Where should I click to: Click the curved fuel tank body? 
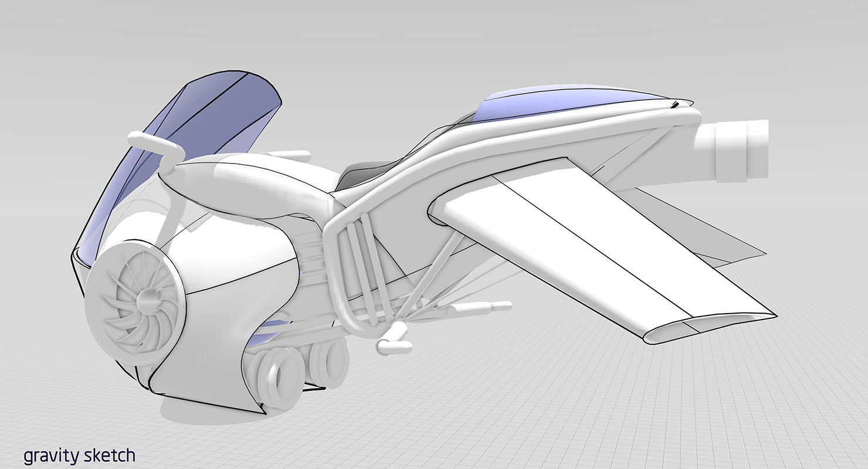(258, 188)
